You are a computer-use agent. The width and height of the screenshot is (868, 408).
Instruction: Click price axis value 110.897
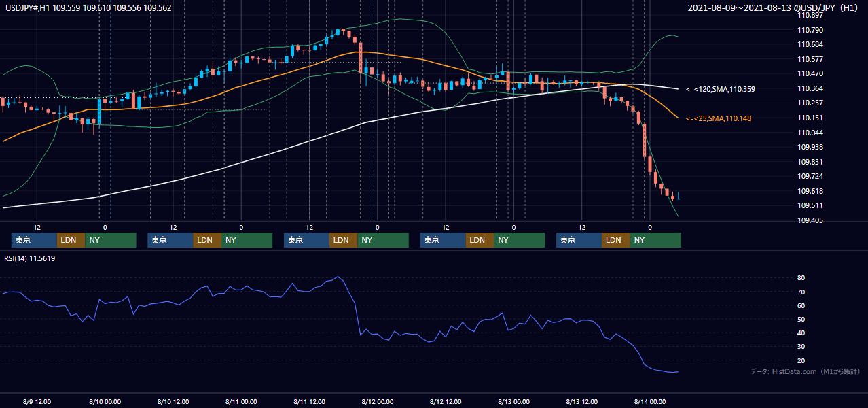tap(809, 16)
